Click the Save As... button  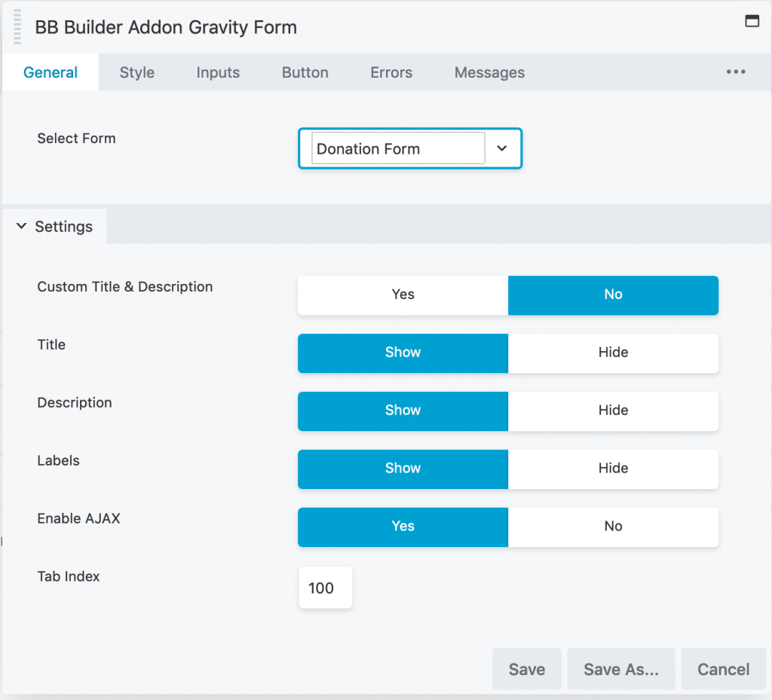pyautogui.click(x=621, y=669)
